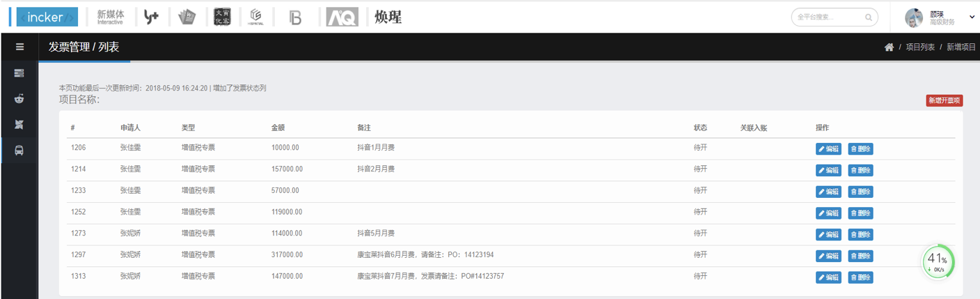Click remark containing PO: 14123194
The width and height of the screenshot is (980, 299).
[x=425, y=255]
